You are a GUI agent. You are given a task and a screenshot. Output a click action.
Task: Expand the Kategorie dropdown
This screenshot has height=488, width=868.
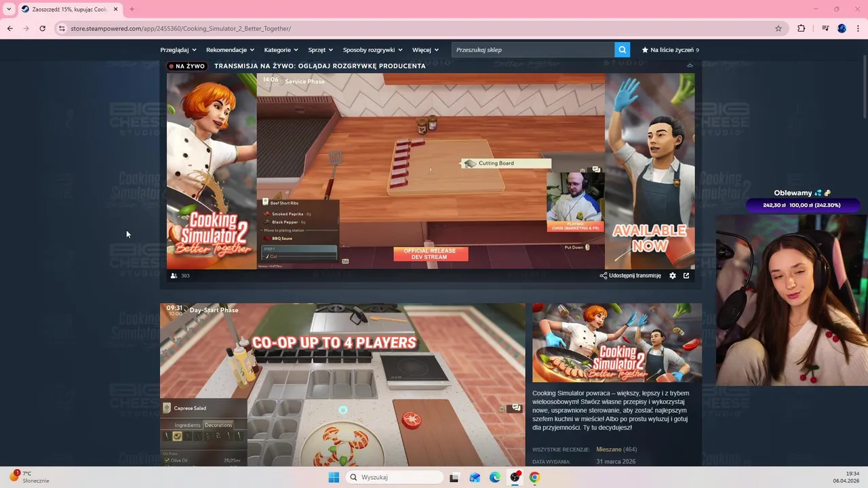point(281,49)
